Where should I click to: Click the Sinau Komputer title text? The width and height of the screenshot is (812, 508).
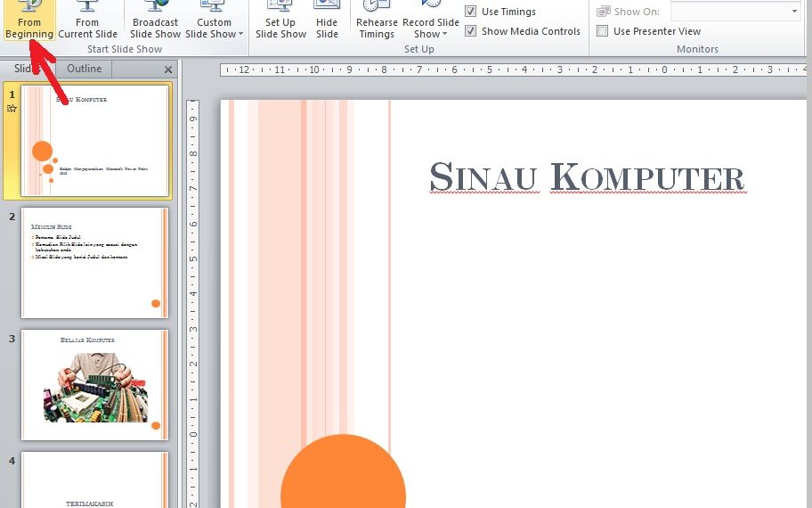pyautogui.click(x=586, y=177)
